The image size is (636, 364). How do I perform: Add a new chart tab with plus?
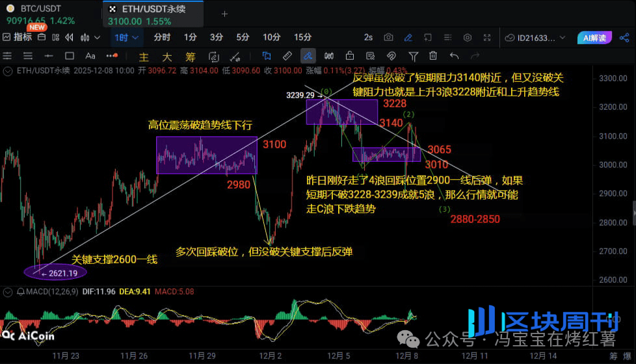coord(224,14)
